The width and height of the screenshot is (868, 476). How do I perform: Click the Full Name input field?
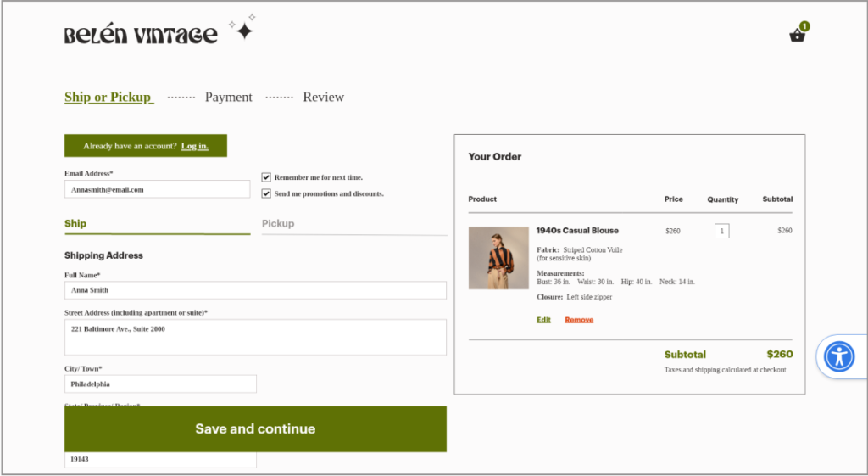tap(255, 290)
